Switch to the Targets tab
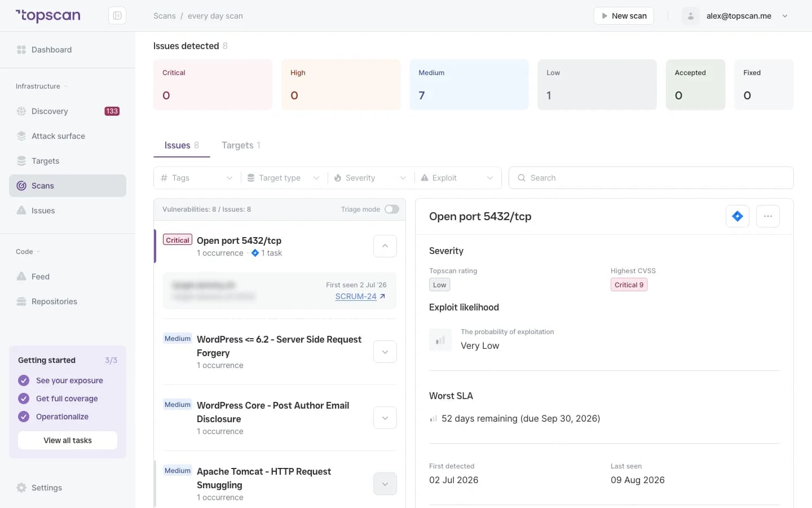Screen dimensions: 812x508 click(241, 146)
